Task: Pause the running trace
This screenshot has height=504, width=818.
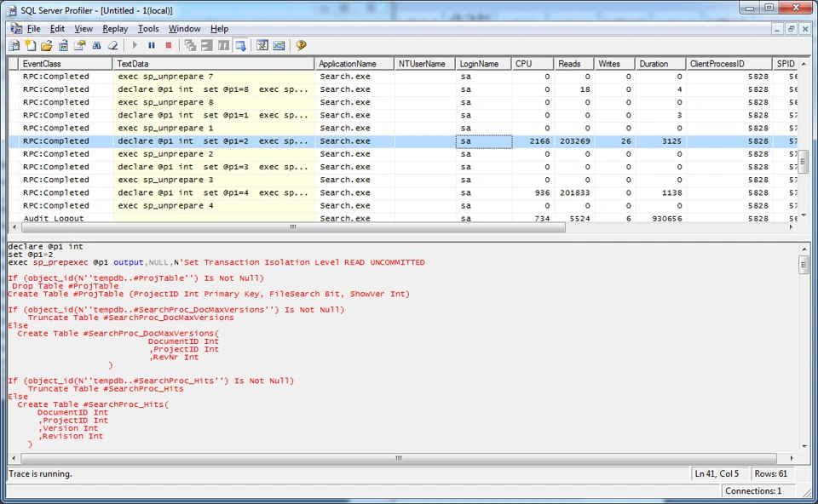Action: (x=152, y=45)
